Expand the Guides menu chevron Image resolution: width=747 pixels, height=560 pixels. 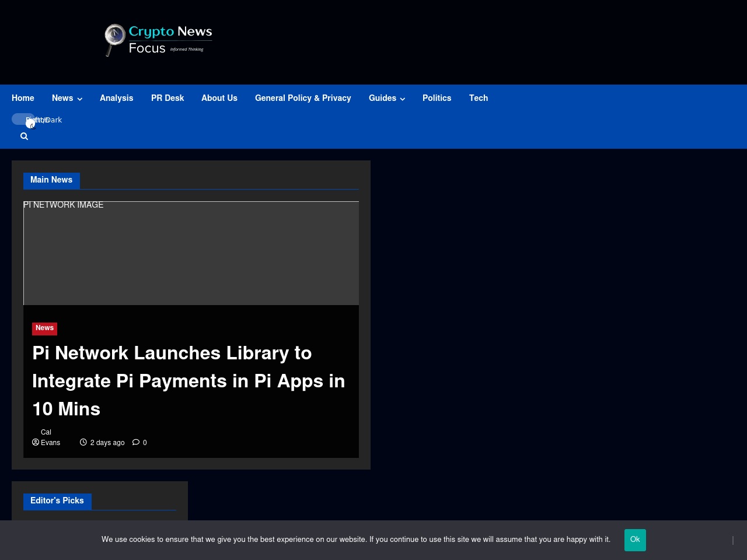click(x=402, y=99)
